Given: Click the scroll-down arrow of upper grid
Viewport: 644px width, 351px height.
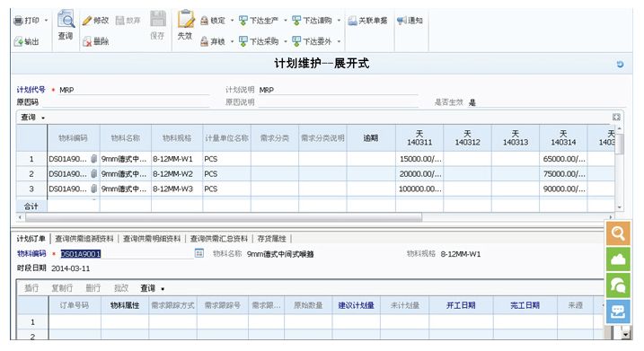Looking at the screenshot, I should click(x=620, y=207).
